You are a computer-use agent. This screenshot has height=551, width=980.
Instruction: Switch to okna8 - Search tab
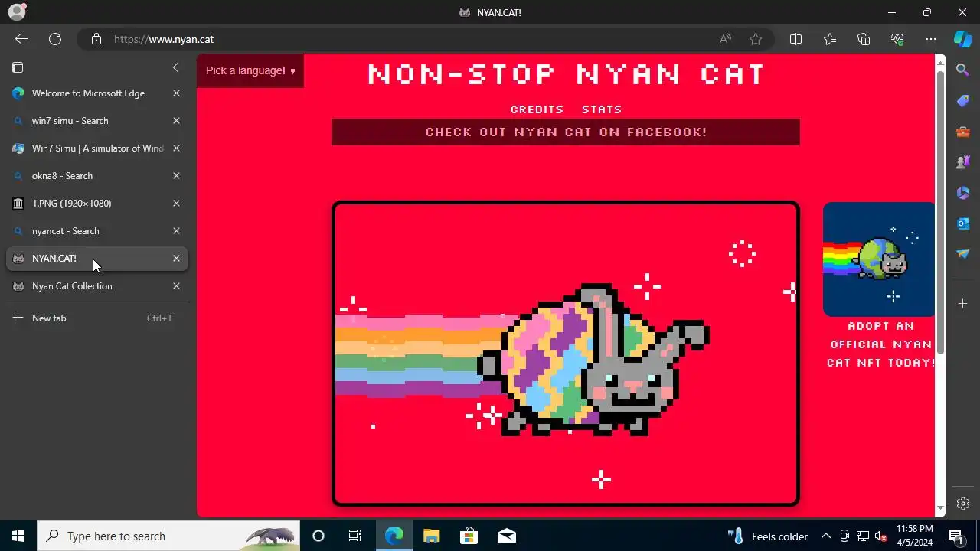(97, 176)
